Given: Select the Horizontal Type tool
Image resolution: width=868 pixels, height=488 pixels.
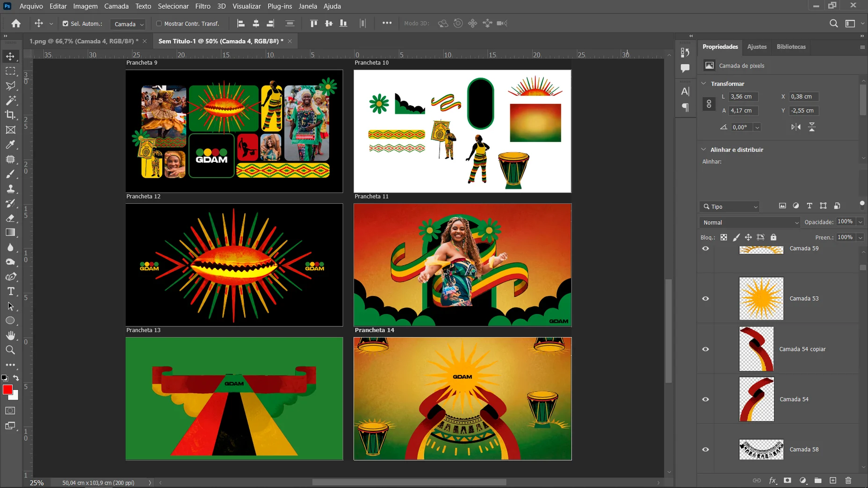Looking at the screenshot, I should 10,292.
